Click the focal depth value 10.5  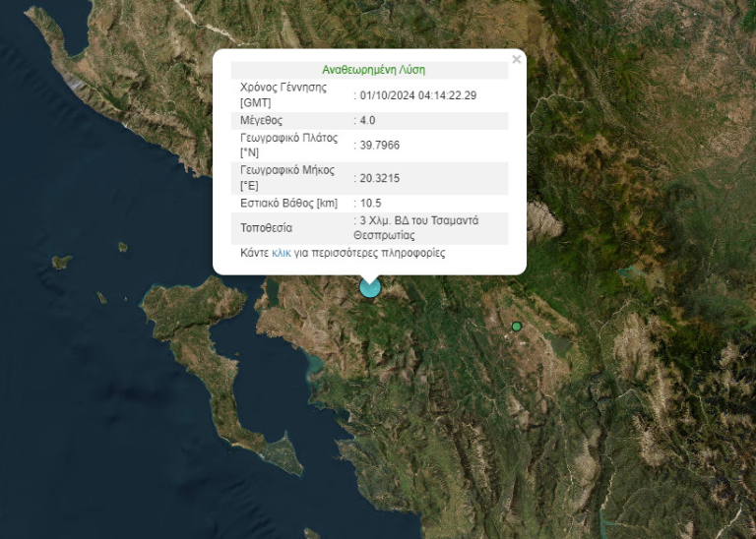pos(370,203)
